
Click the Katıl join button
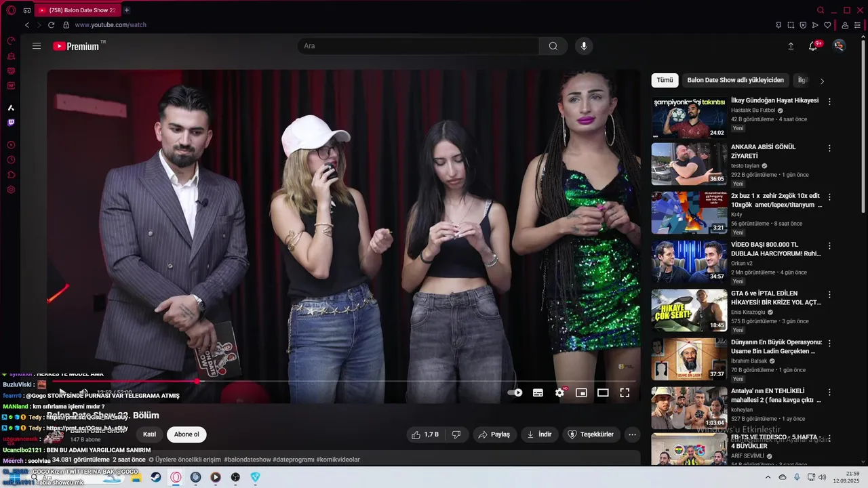pyautogui.click(x=149, y=434)
